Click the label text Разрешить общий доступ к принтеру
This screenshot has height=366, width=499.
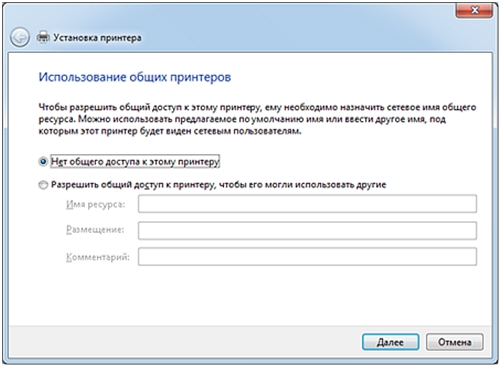click(218, 185)
